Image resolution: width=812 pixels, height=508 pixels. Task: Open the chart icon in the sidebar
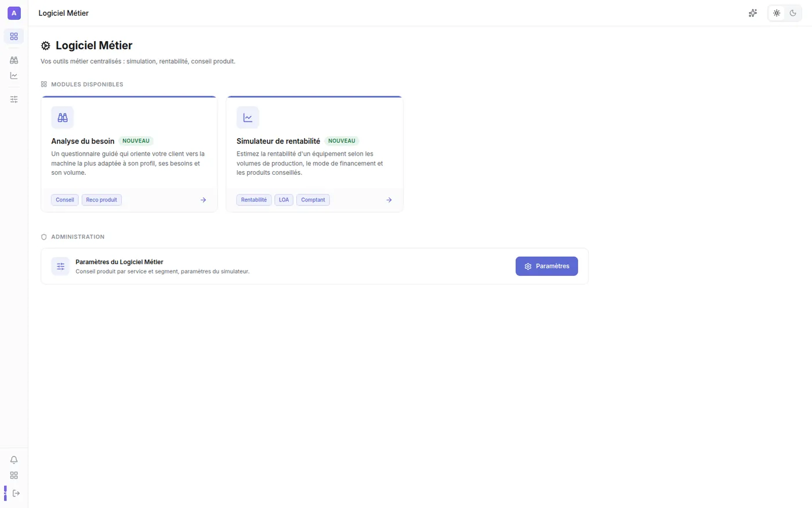click(x=14, y=75)
